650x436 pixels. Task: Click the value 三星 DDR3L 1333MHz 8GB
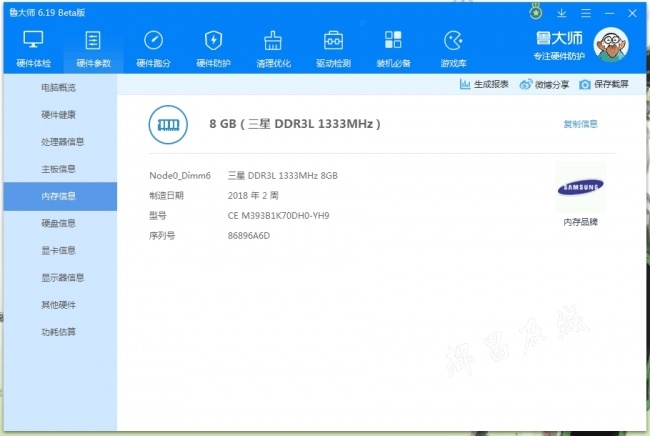pyautogui.click(x=283, y=176)
